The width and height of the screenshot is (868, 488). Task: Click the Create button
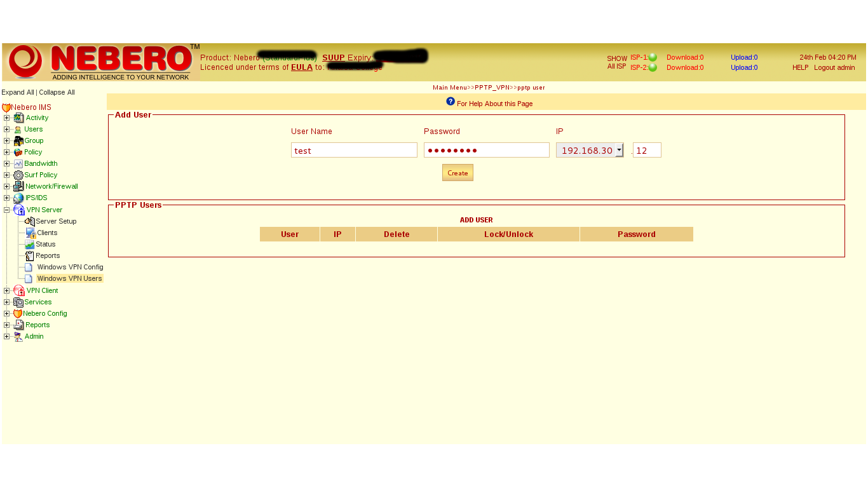(x=458, y=173)
